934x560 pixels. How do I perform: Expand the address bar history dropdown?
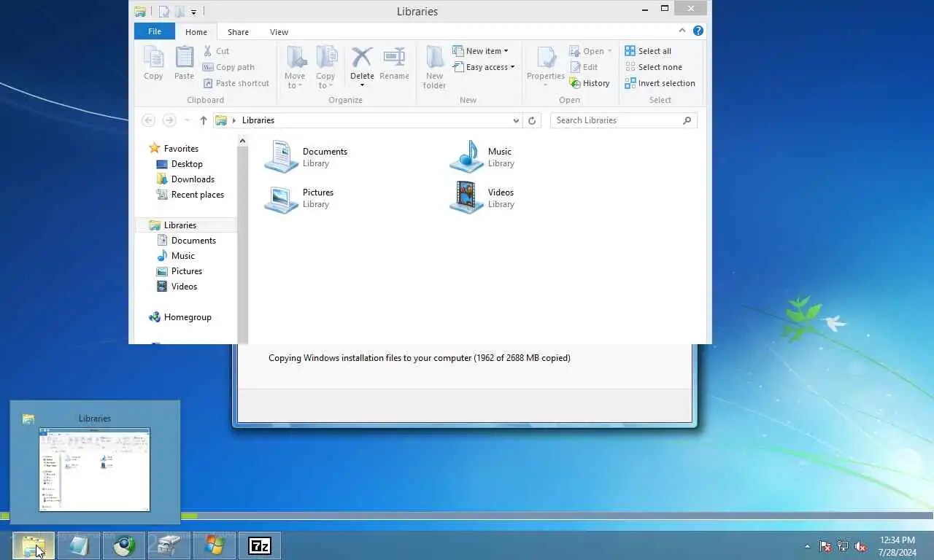pos(516,120)
